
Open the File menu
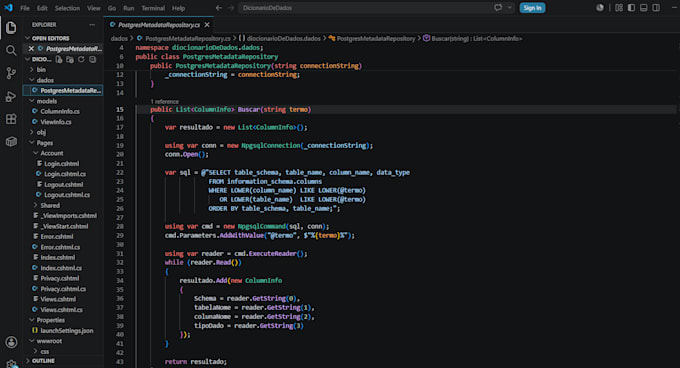pos(25,8)
